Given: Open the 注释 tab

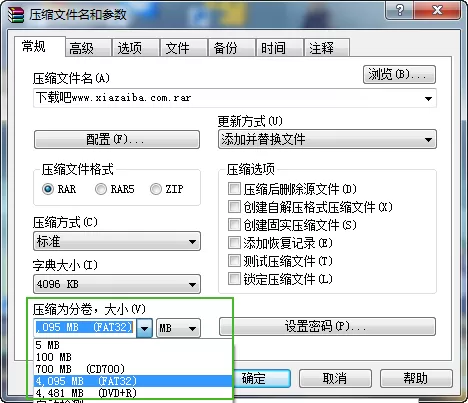Looking at the screenshot, I should (327, 48).
